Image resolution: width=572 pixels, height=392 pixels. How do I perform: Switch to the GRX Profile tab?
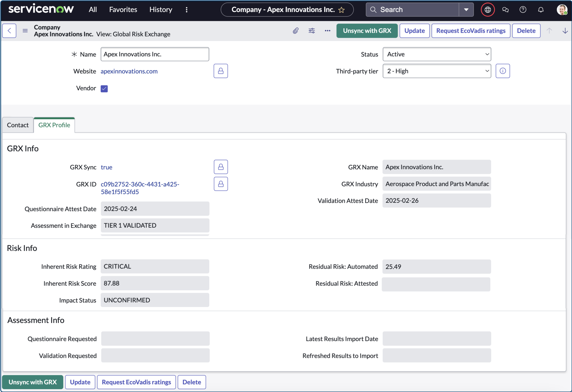[54, 125]
